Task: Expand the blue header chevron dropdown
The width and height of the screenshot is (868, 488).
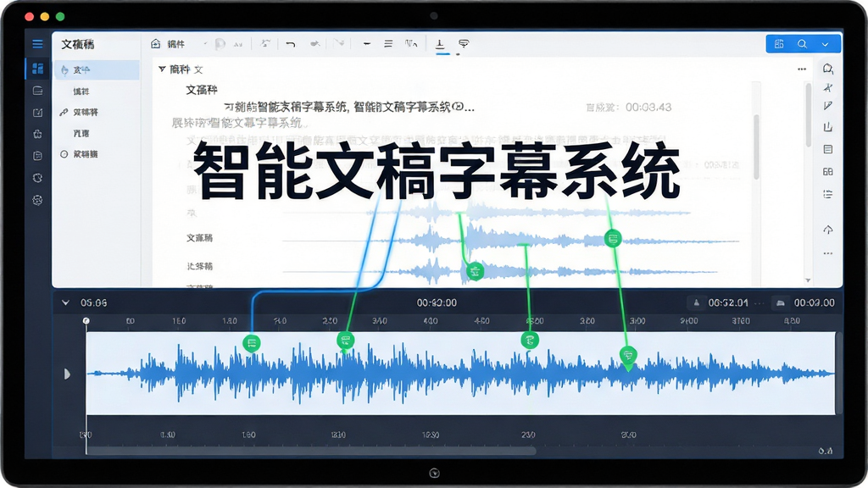Action: click(826, 44)
